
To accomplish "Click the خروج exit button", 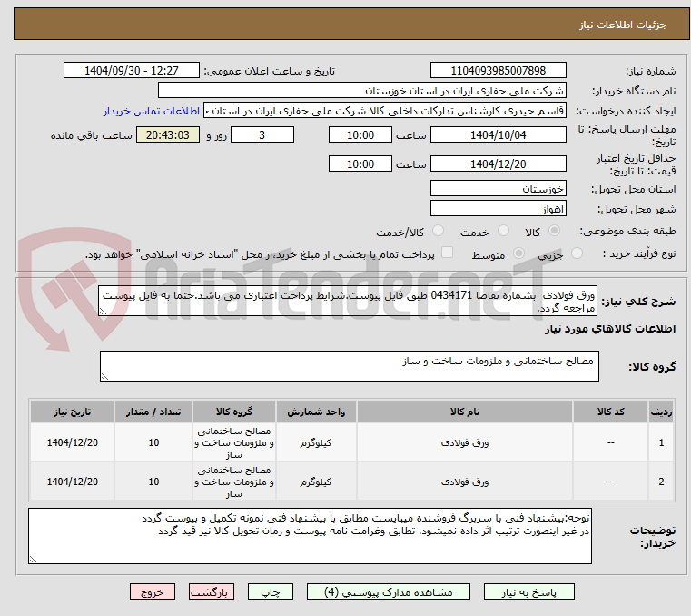I will click(x=153, y=591).
